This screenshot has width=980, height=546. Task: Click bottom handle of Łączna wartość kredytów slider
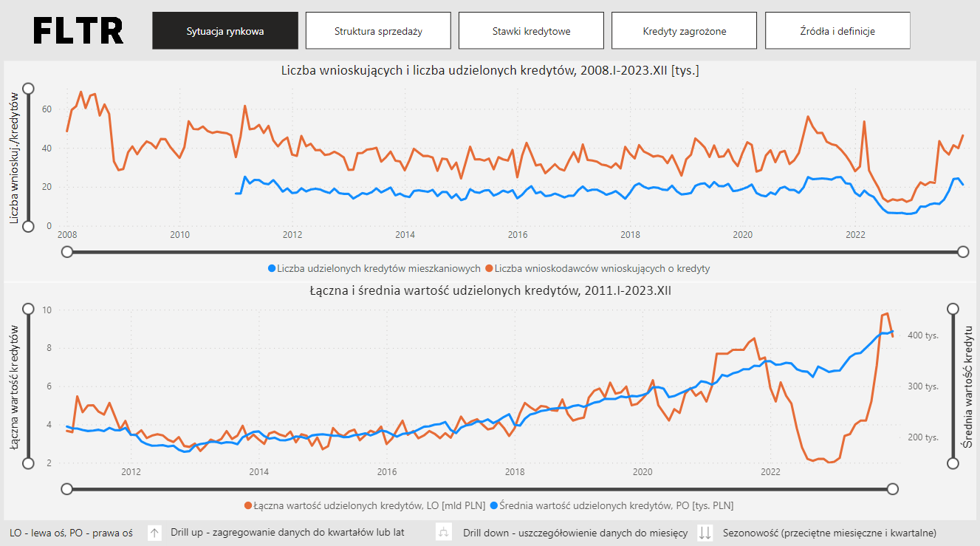click(28, 463)
